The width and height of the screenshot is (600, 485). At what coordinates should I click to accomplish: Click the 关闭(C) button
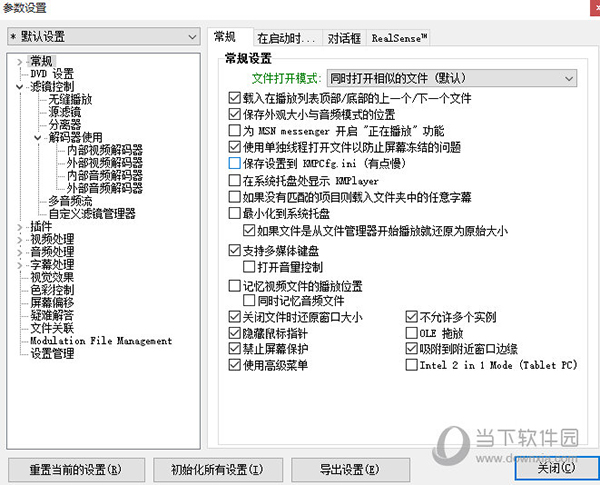556,468
